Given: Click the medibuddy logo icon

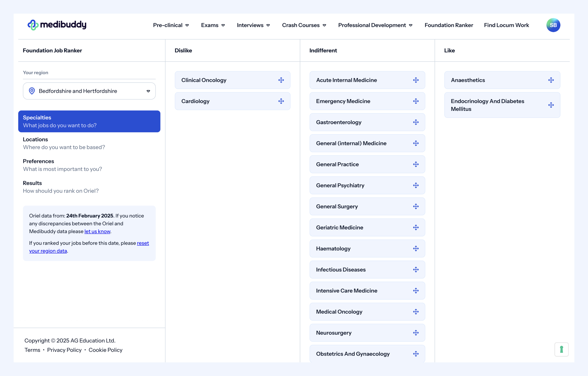Looking at the screenshot, I should point(33,25).
